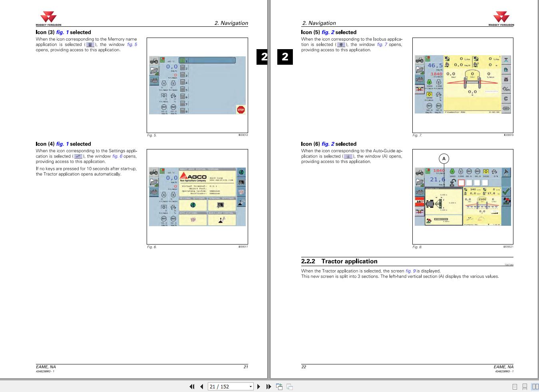Select two-page side-by-side view
539x392 pixels.
535,386
